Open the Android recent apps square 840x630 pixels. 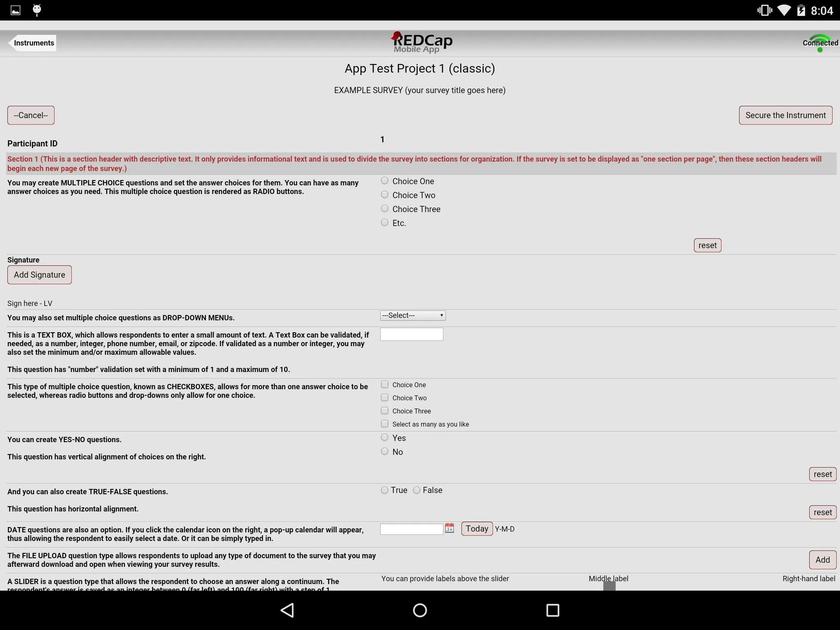click(x=552, y=610)
